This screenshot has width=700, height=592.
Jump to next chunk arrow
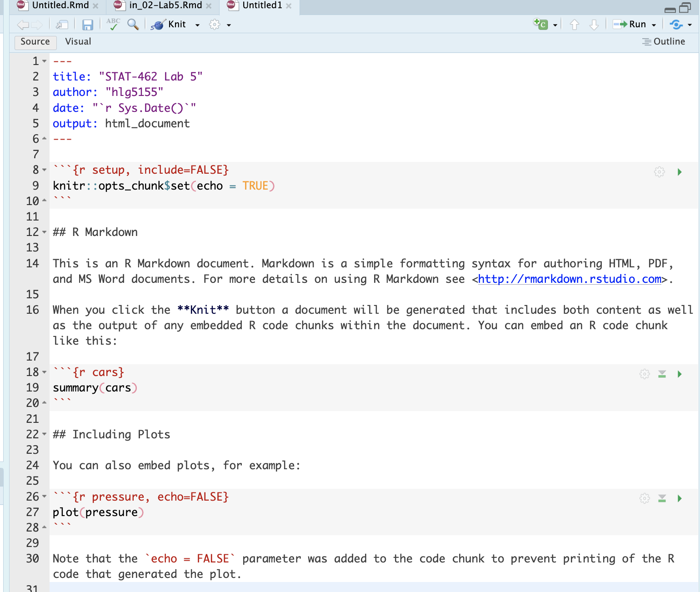click(x=594, y=25)
